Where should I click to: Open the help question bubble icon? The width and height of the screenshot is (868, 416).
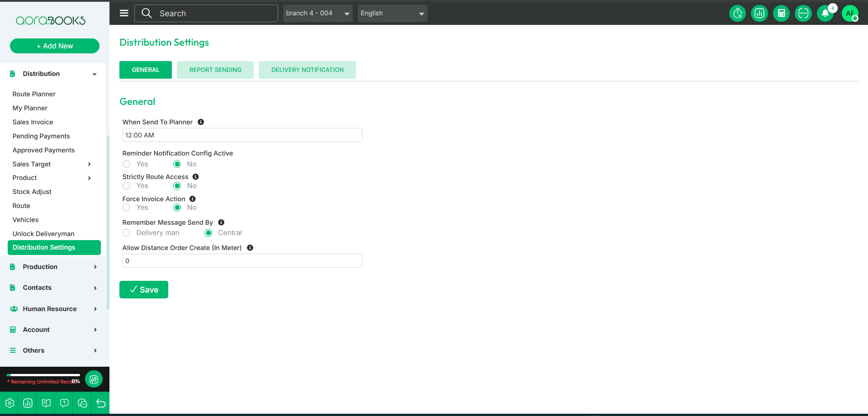pos(64,403)
